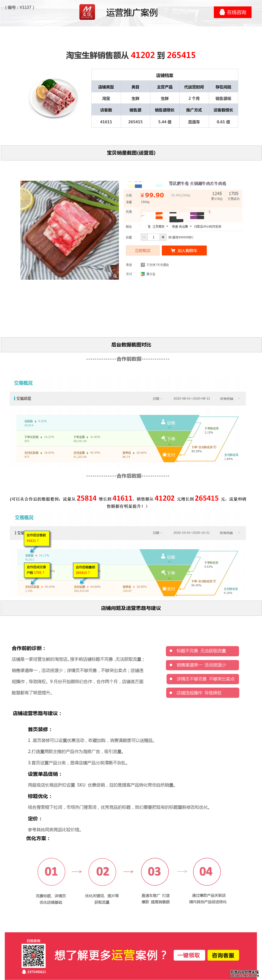Click the 立即购买 buy now button

143,250
